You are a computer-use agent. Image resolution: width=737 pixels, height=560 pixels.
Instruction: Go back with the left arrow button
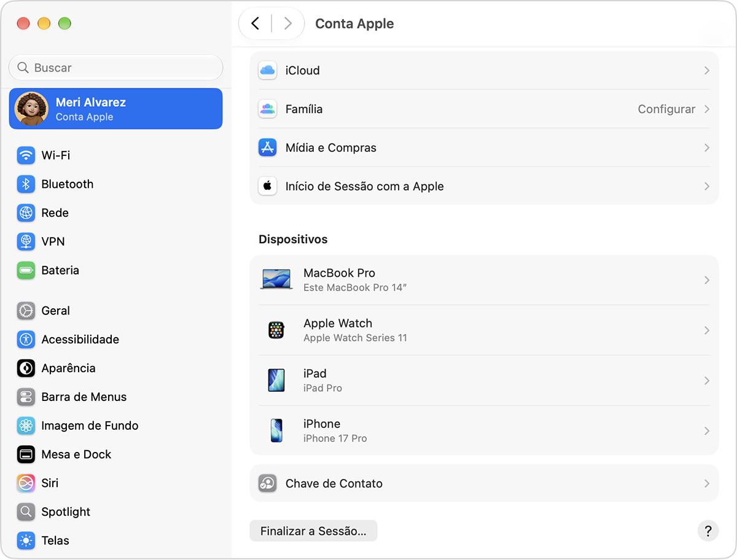pyautogui.click(x=255, y=24)
